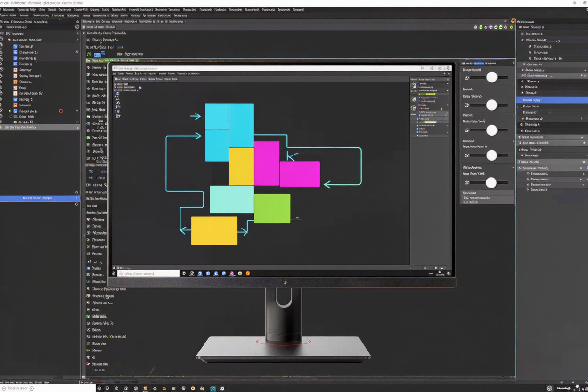588x392 pixels.
Task: Click the circle icon at the left panel header's right
Action: [77, 27]
